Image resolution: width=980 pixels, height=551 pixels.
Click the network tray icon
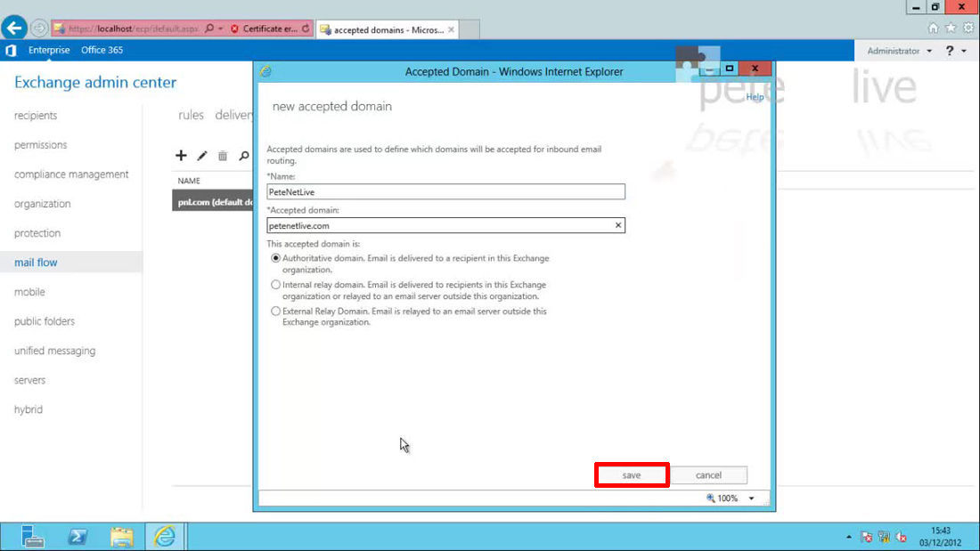point(884,537)
